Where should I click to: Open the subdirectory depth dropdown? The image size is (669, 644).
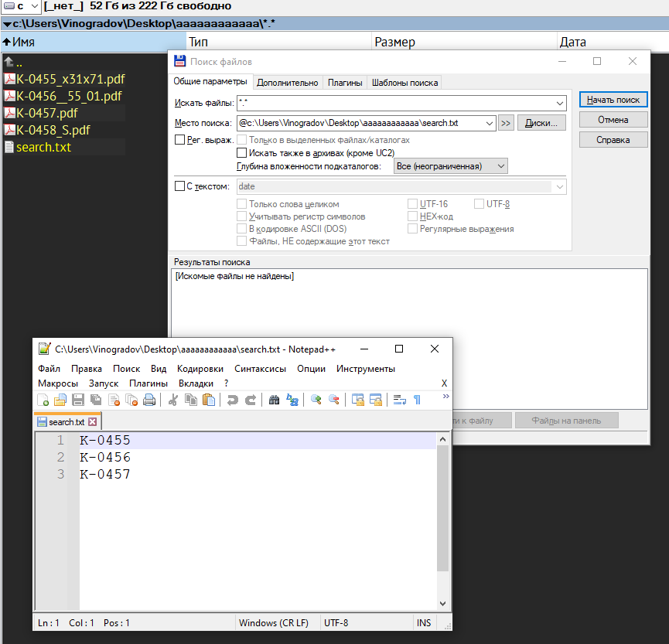500,166
